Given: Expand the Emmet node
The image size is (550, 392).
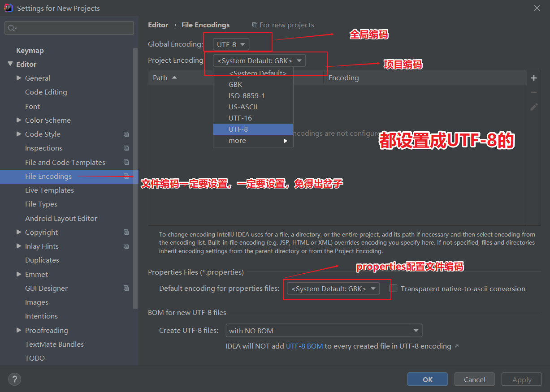Looking at the screenshot, I should coord(19,274).
